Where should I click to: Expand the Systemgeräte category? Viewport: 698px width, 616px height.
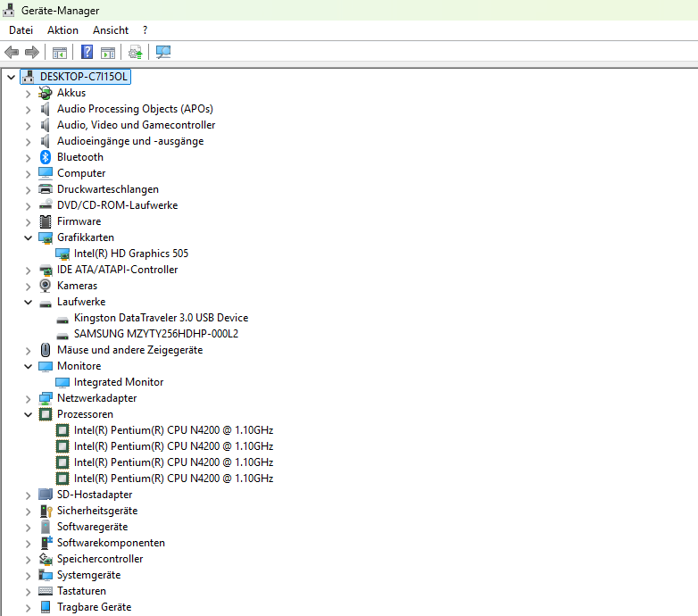tap(28, 576)
